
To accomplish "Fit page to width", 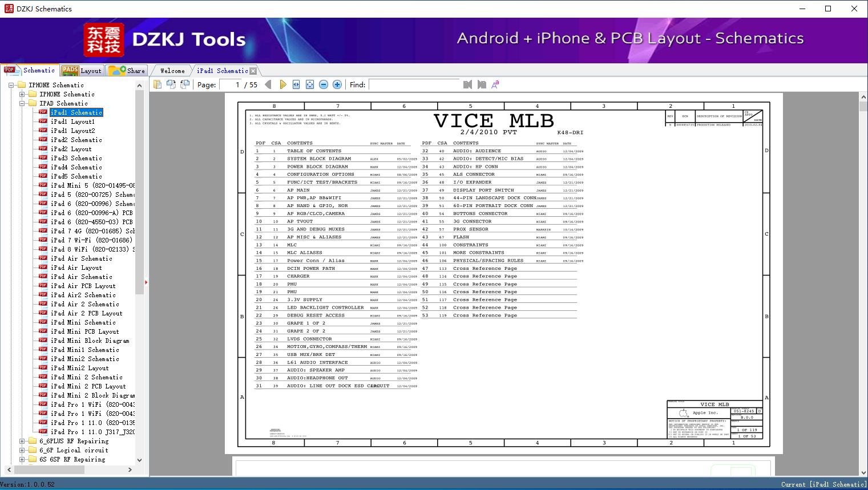I will pyautogui.click(x=296, y=84).
